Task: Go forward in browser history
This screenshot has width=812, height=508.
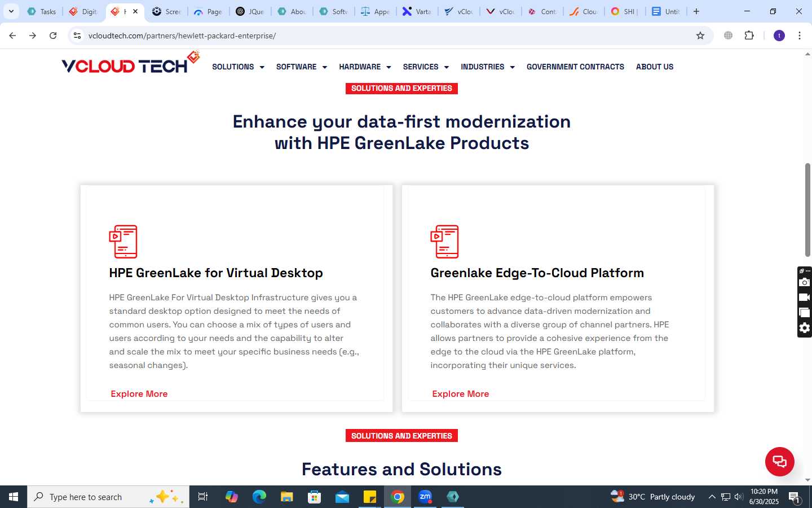Action: 33,36
